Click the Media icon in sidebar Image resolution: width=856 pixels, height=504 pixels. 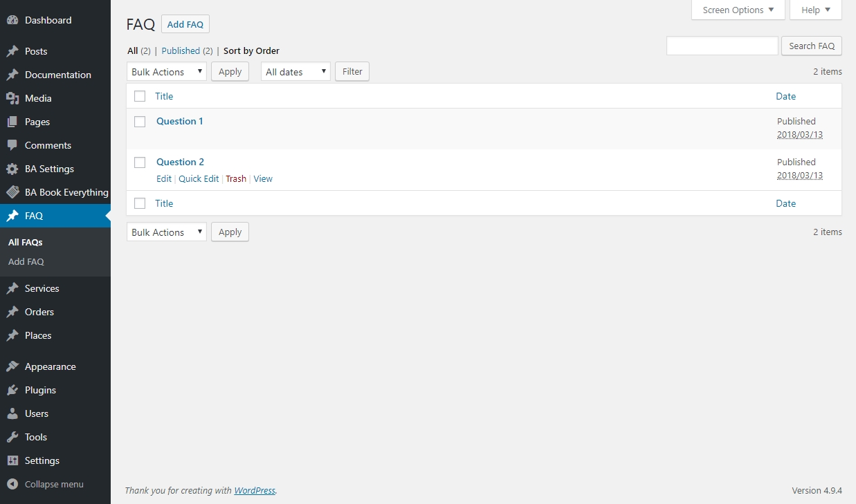tap(12, 98)
